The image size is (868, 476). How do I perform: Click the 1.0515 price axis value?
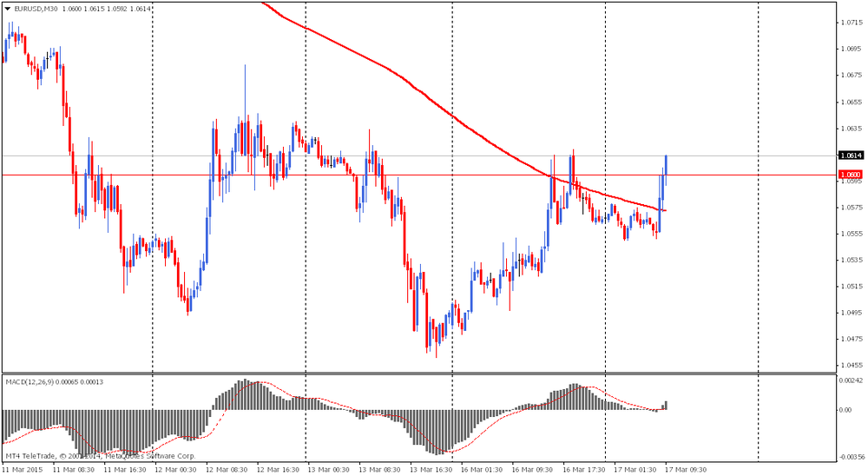tap(852, 286)
